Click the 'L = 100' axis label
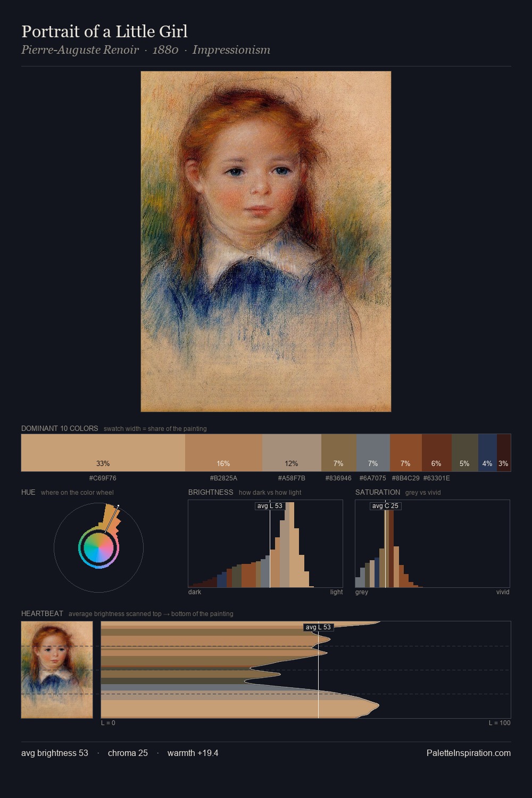The height and width of the screenshot is (798, 532). (500, 723)
